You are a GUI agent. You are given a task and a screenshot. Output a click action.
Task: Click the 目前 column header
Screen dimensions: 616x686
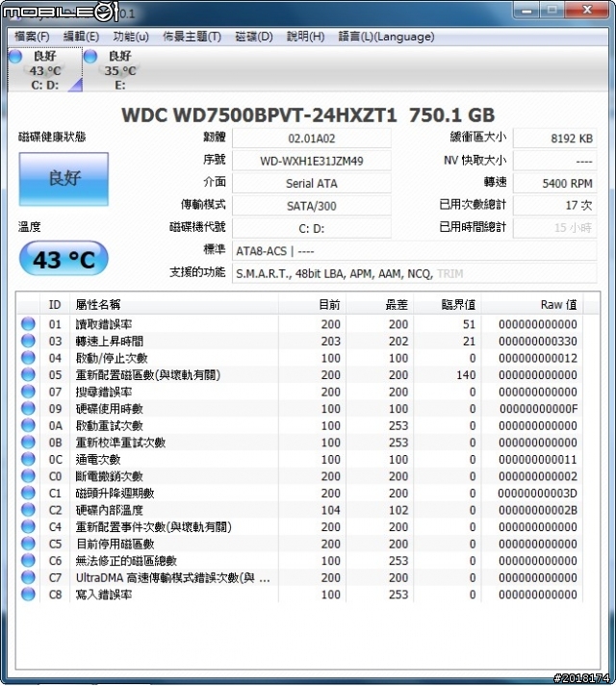coord(312,304)
